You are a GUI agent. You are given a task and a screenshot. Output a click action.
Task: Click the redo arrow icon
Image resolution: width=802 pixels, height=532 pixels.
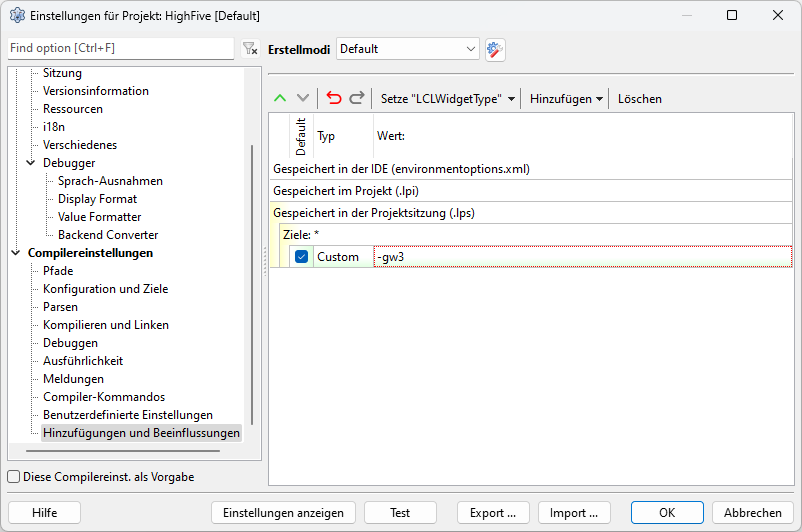[x=356, y=99]
